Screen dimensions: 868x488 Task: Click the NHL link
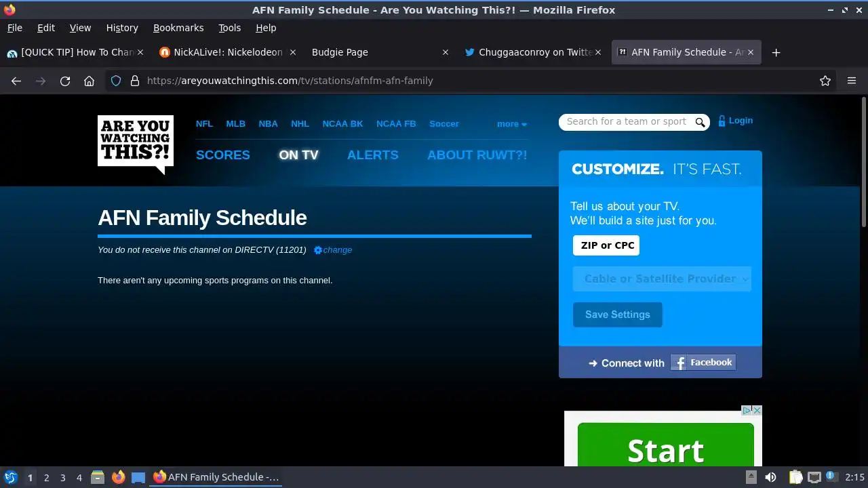pyautogui.click(x=300, y=124)
